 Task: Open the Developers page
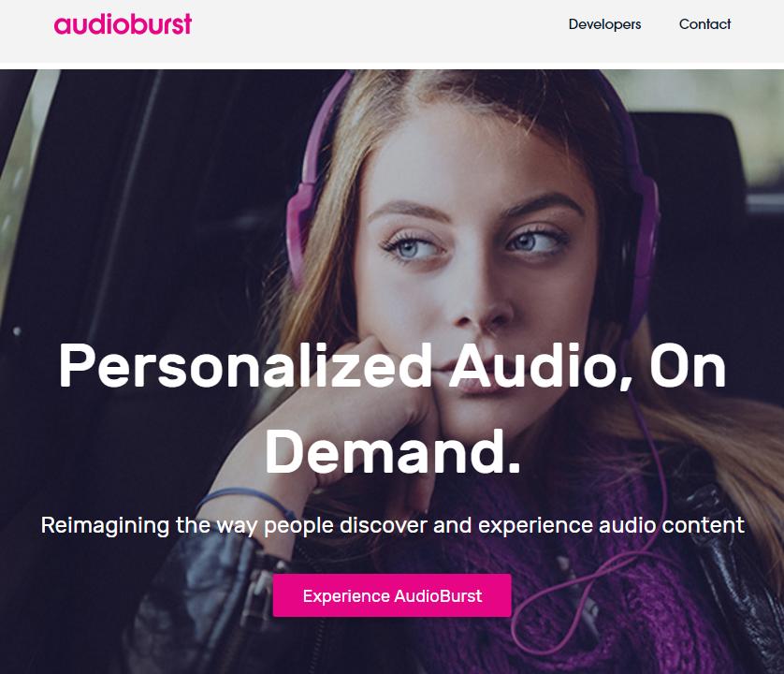pyautogui.click(x=604, y=24)
